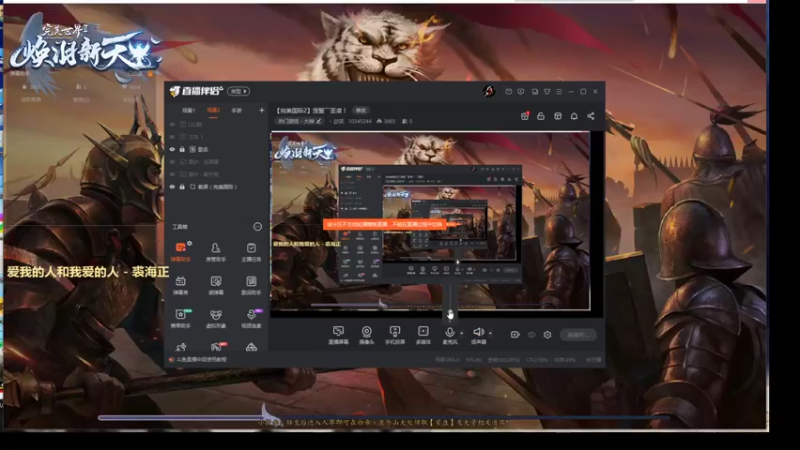The height and width of the screenshot is (450, 800).
Task: Open the notification bell icon
Action: (x=574, y=116)
